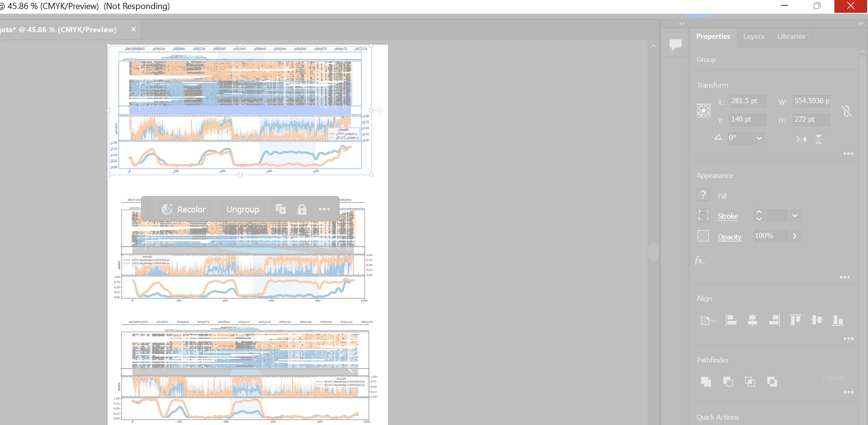Screen dimensions: 868x425
Task: Switch to the Libraries tab
Action: click(791, 36)
